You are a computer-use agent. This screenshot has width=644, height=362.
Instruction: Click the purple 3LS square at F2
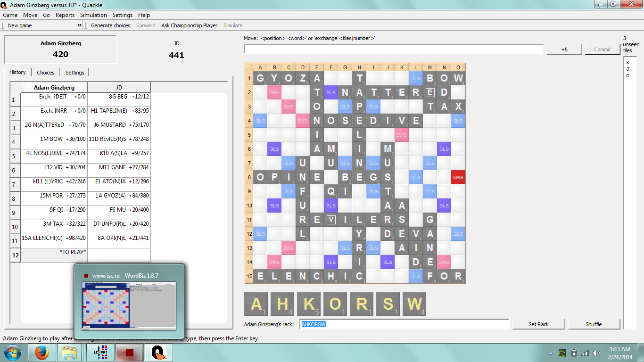point(331,92)
